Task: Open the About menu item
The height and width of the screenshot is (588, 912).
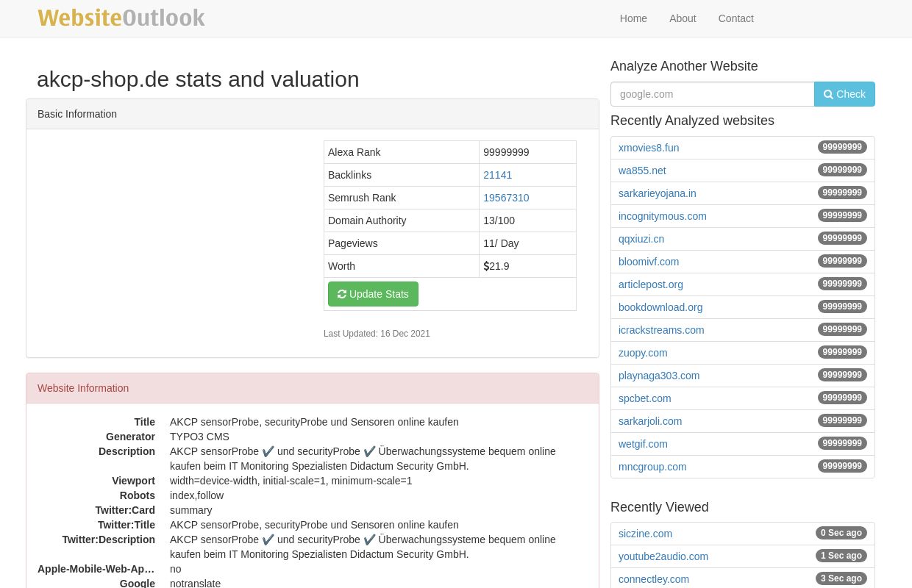Action: point(683,18)
